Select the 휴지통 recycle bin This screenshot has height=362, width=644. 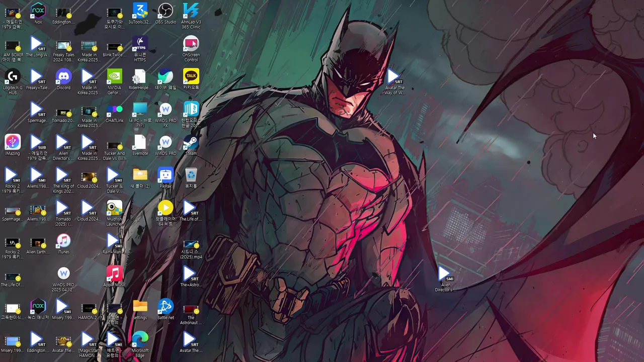tap(191, 175)
